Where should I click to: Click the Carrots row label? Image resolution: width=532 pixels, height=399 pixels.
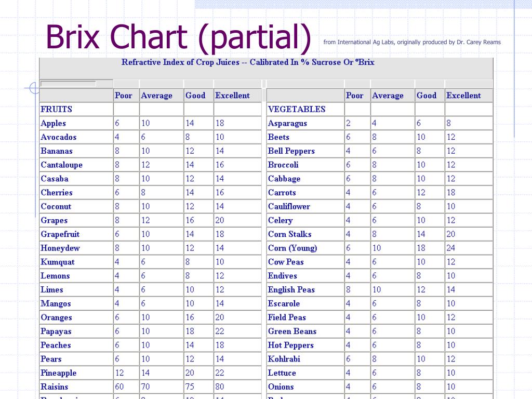coord(282,193)
